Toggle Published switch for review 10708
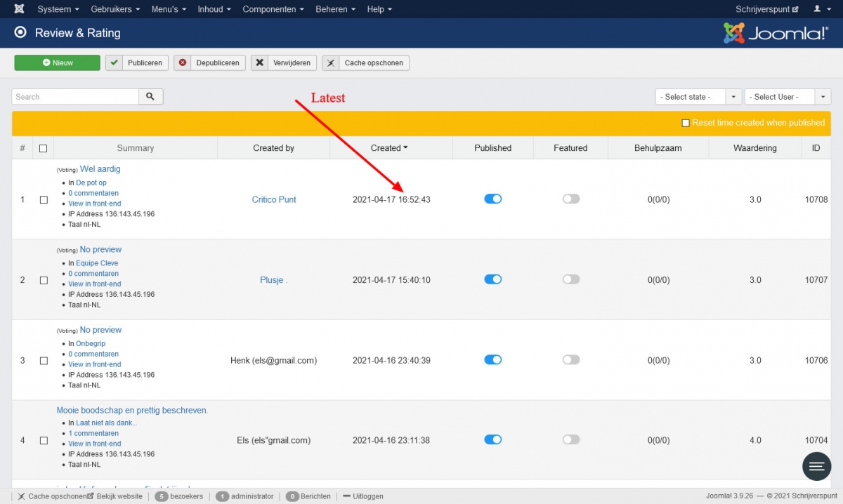843x504 pixels. point(493,199)
